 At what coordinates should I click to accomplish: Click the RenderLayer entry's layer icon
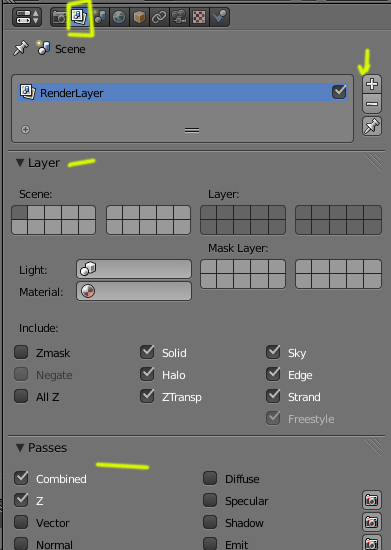pyautogui.click(x=27, y=92)
